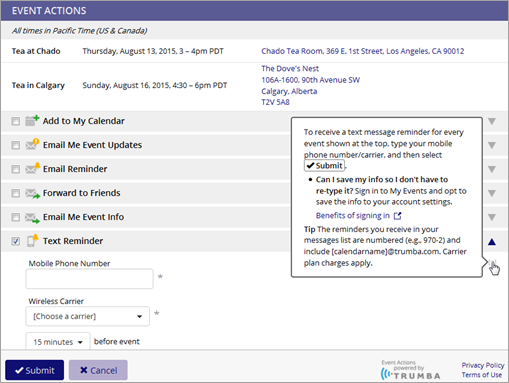Click the Text Reminder label
Image resolution: width=509 pixels, height=383 pixels.
tap(73, 241)
